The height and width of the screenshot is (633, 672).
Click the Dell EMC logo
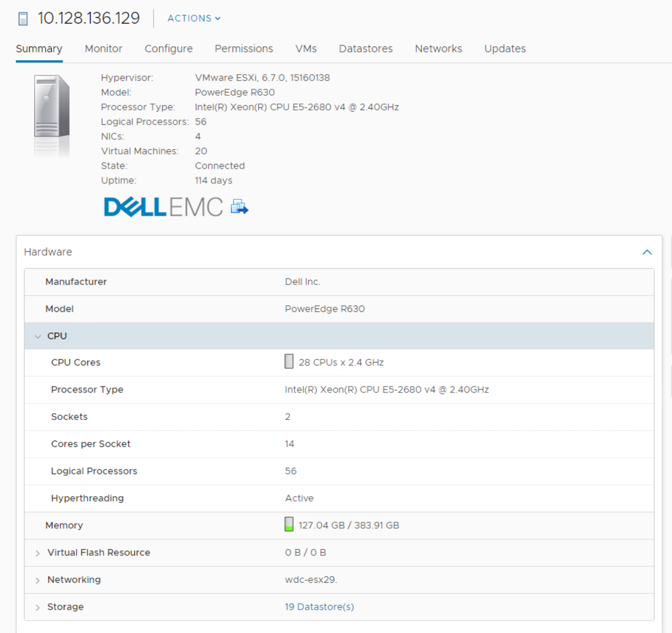click(x=163, y=207)
